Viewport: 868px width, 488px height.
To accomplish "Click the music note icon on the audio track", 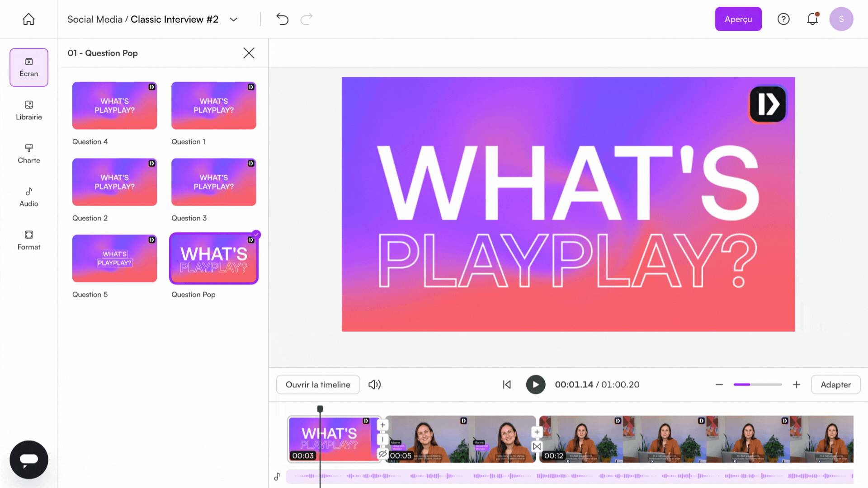I will (277, 477).
